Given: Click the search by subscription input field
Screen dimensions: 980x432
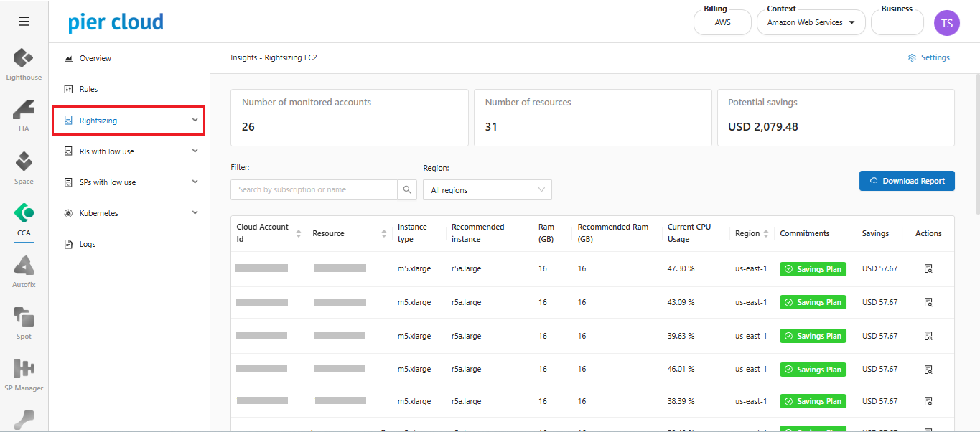Looking at the screenshot, I should (314, 189).
